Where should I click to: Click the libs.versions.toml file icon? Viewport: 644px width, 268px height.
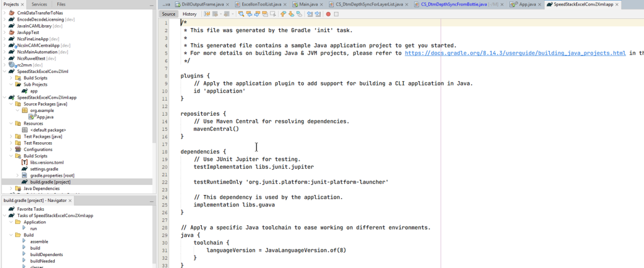25,162
